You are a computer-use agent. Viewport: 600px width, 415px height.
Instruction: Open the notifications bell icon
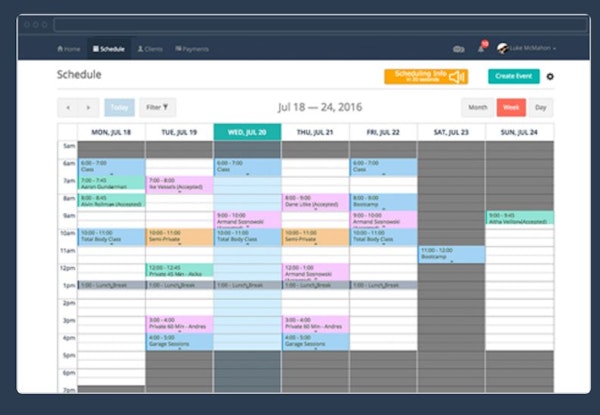point(482,48)
